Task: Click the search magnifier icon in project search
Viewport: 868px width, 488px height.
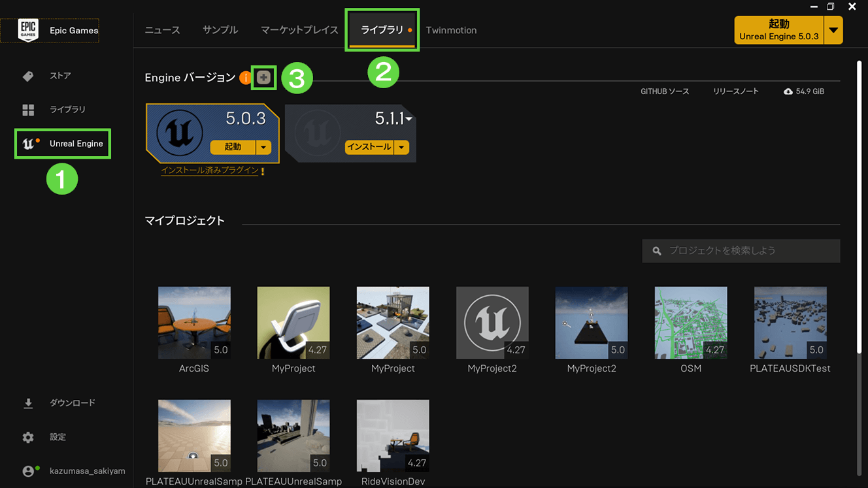Action: coord(657,251)
